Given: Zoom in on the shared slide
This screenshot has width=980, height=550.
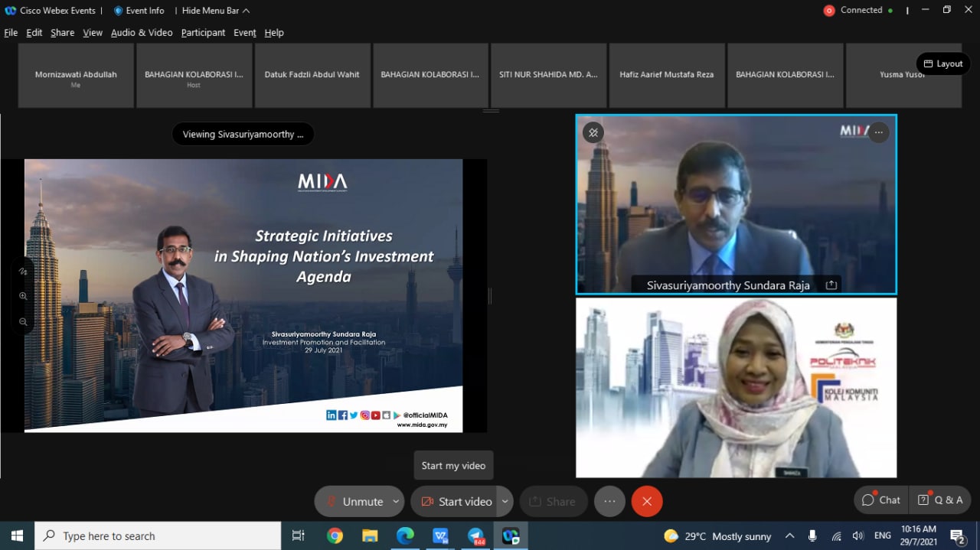Looking at the screenshot, I should [23, 296].
